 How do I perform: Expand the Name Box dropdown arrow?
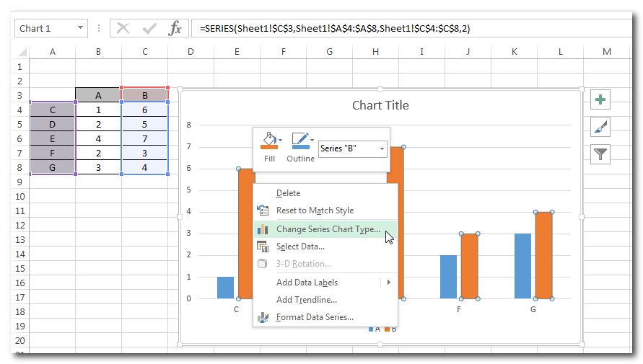(x=80, y=28)
